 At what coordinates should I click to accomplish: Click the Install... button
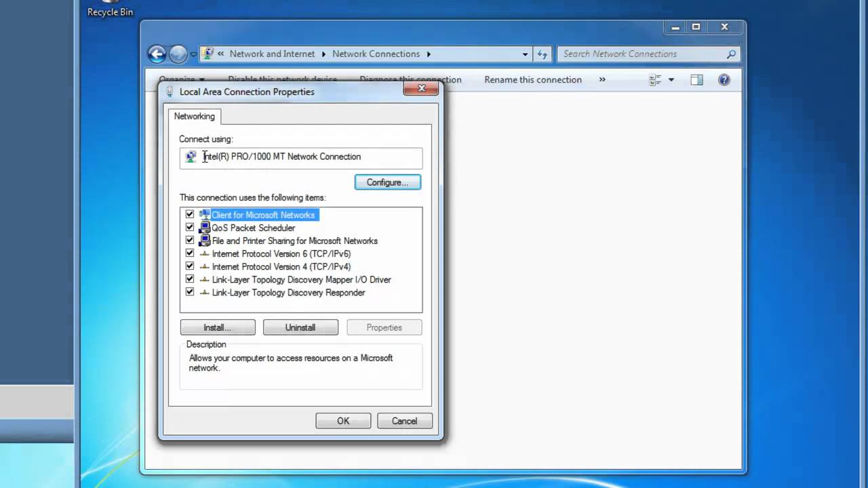(x=218, y=327)
